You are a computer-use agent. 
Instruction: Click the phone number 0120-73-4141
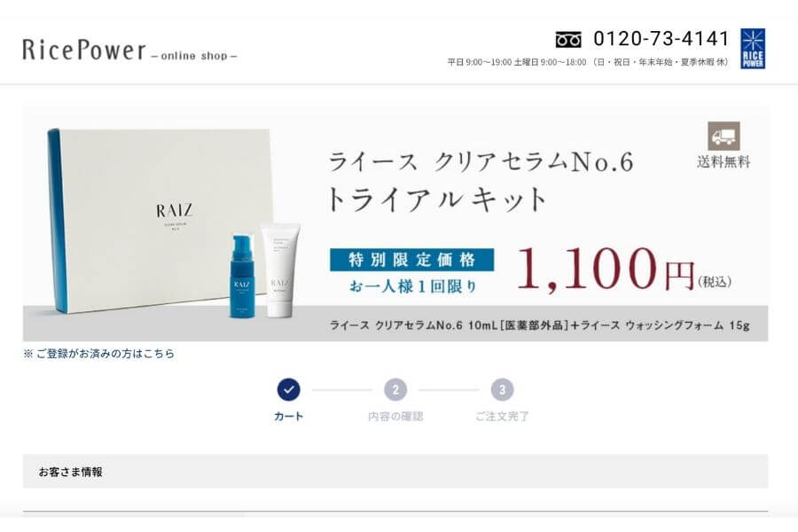point(661,39)
